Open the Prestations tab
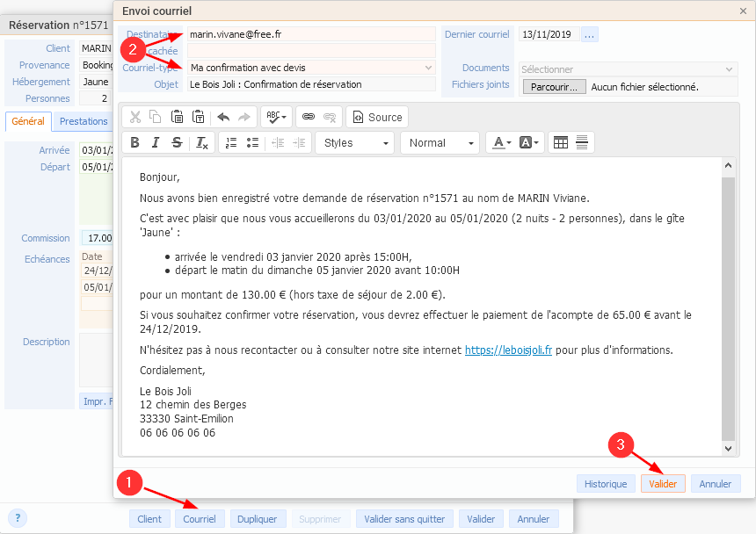Viewport: 756px width, 534px height. (x=84, y=122)
